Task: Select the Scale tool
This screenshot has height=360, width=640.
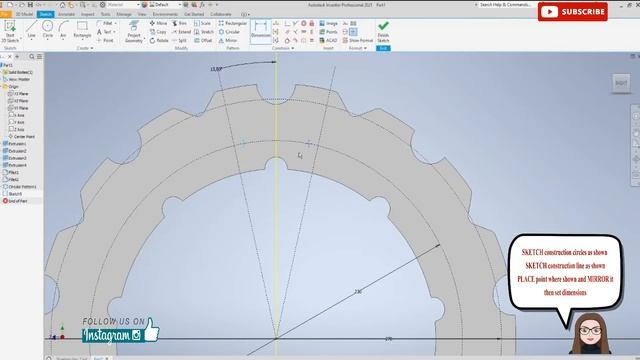Action: pos(202,23)
